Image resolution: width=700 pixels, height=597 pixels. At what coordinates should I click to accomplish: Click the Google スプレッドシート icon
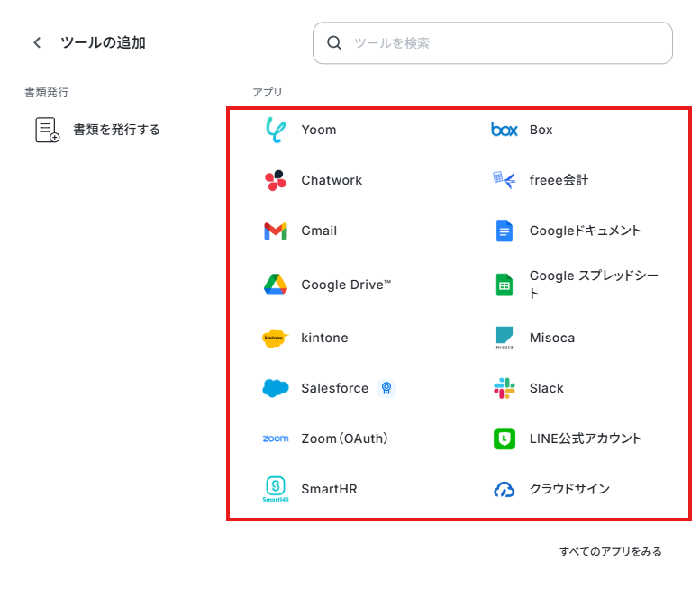(x=504, y=285)
